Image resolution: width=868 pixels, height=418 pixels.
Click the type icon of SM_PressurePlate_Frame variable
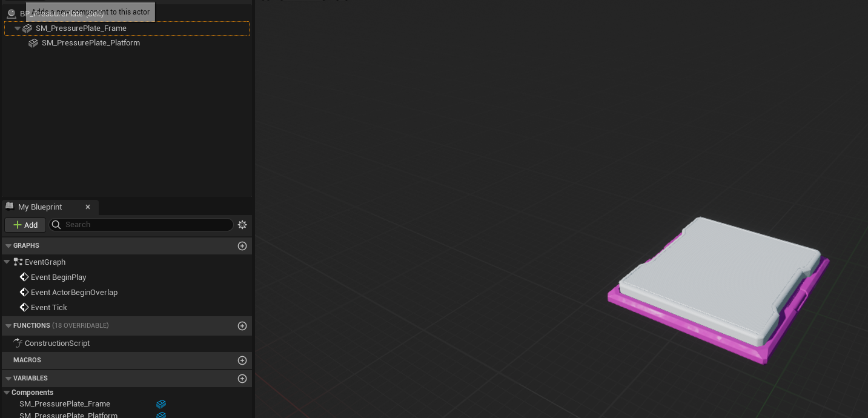click(161, 404)
